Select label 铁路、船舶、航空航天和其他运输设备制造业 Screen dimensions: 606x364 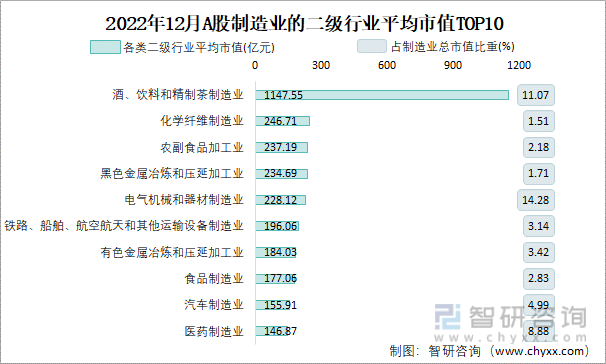(124, 226)
